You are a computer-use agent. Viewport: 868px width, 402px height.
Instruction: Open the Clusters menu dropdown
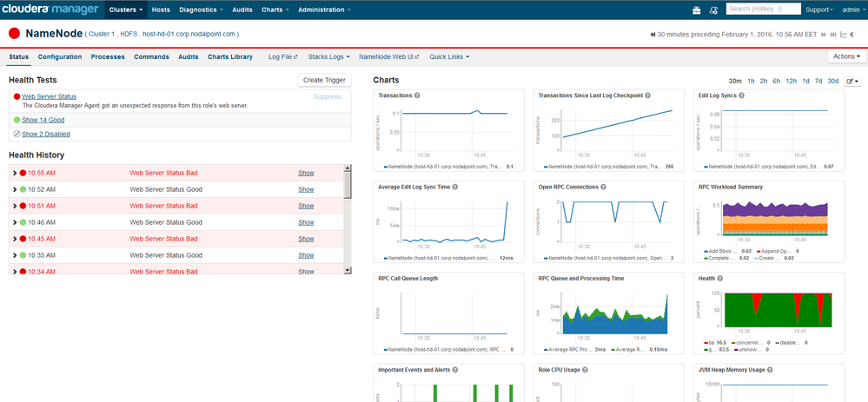click(125, 10)
